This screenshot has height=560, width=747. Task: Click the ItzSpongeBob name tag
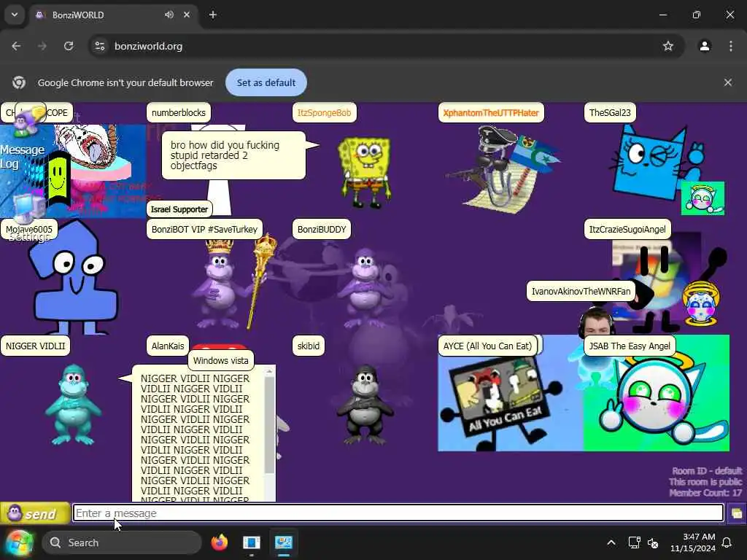(325, 113)
